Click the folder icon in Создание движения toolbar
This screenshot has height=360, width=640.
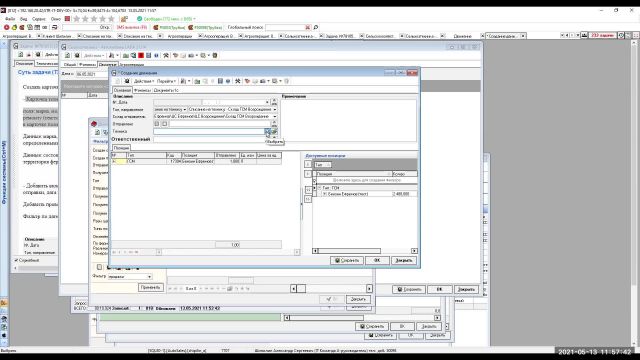197,81
